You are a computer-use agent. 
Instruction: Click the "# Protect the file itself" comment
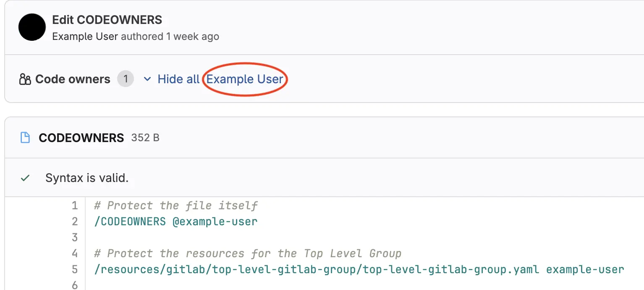coord(176,206)
